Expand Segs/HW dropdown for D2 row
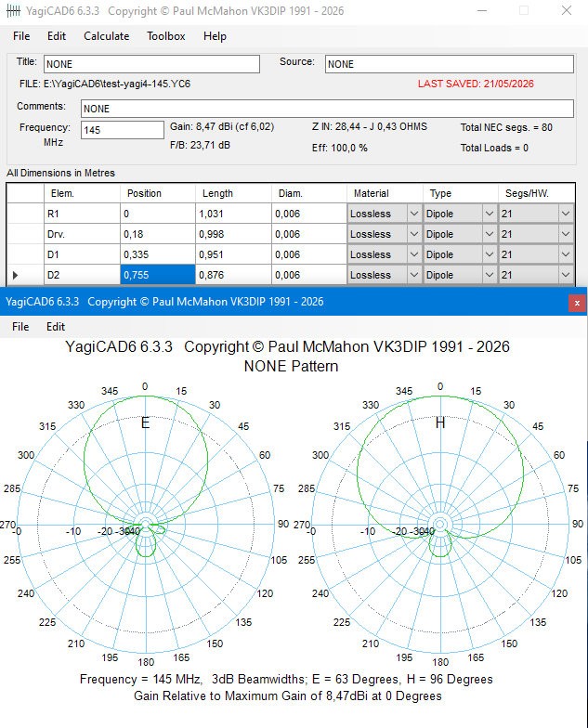The height and width of the screenshot is (728, 588). coord(565,275)
